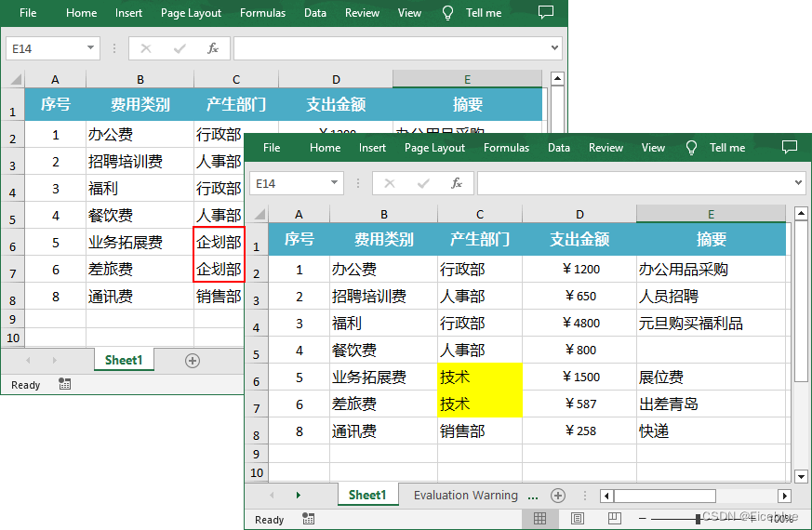Open the View tab in the front window

pyautogui.click(x=653, y=148)
